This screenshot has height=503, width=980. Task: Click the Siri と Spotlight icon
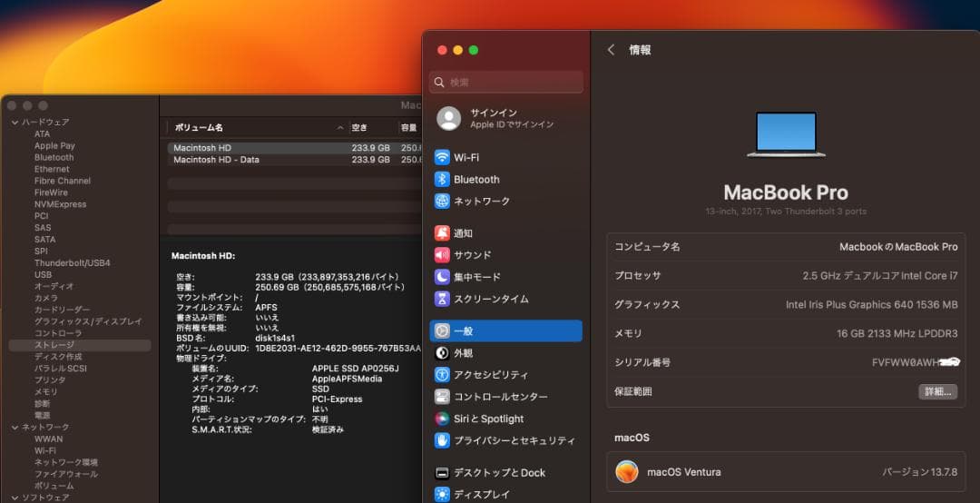(442, 419)
